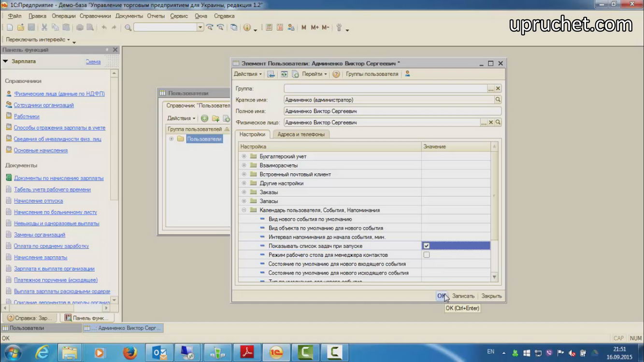This screenshot has width=644, height=362.
Task: Click the Cut scissors icon in main toolbar
Action: tap(44, 28)
